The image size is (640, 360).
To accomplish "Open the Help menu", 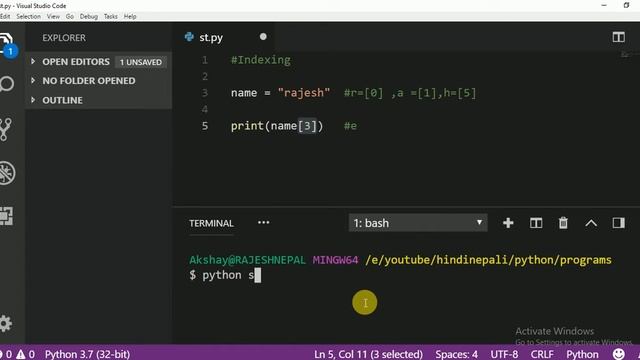I will [x=130, y=16].
